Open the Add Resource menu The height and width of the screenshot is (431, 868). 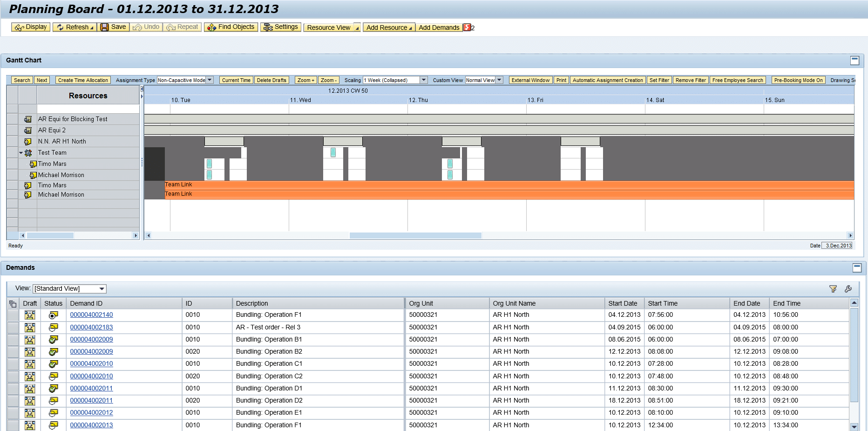[x=388, y=27]
